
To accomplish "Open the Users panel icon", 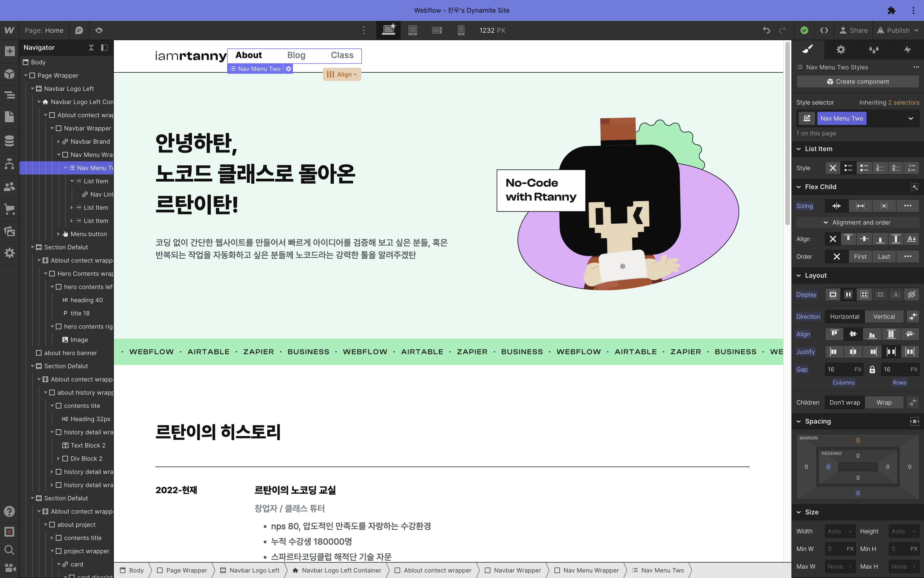I will pyautogui.click(x=10, y=187).
